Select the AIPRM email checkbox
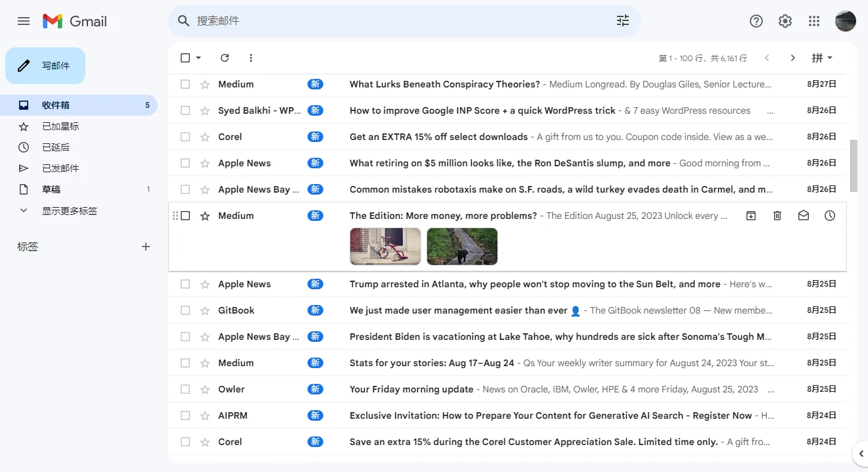868x472 pixels. 185,415
